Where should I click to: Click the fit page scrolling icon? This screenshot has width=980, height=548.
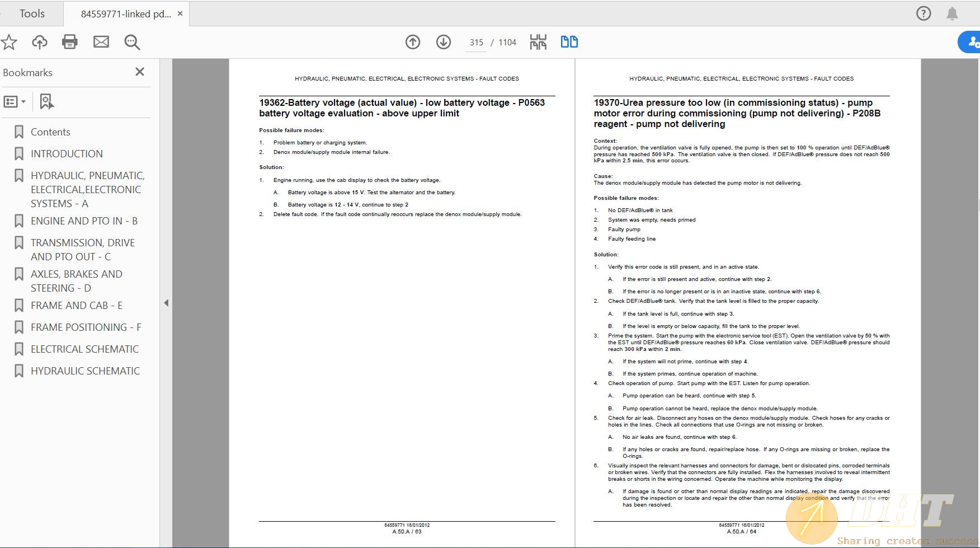coord(538,42)
